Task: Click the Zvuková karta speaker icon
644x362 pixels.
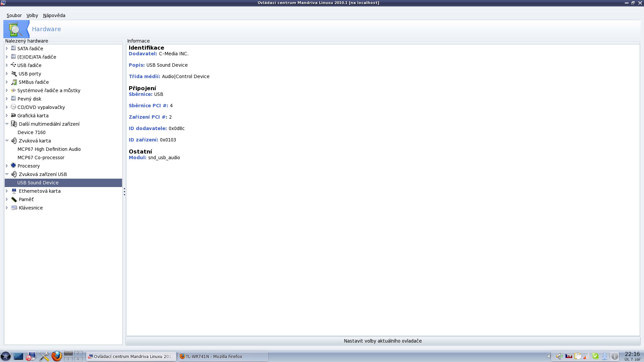Action: (14, 140)
